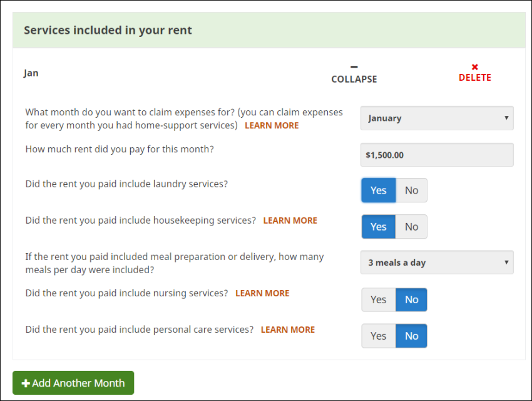
Task: Open Learn More about nursing services
Action: coord(262,293)
